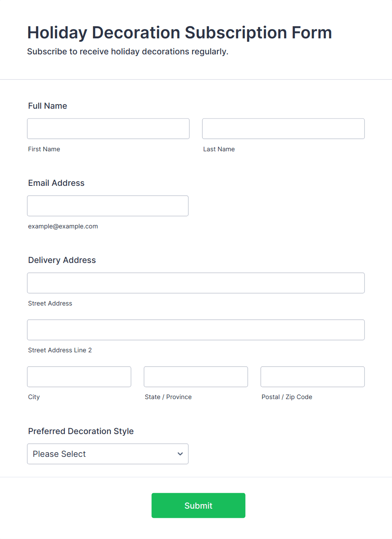The height and width of the screenshot is (539, 392).
Task: Open the Preferred Decoration Style dropdown
Action: 107,453
